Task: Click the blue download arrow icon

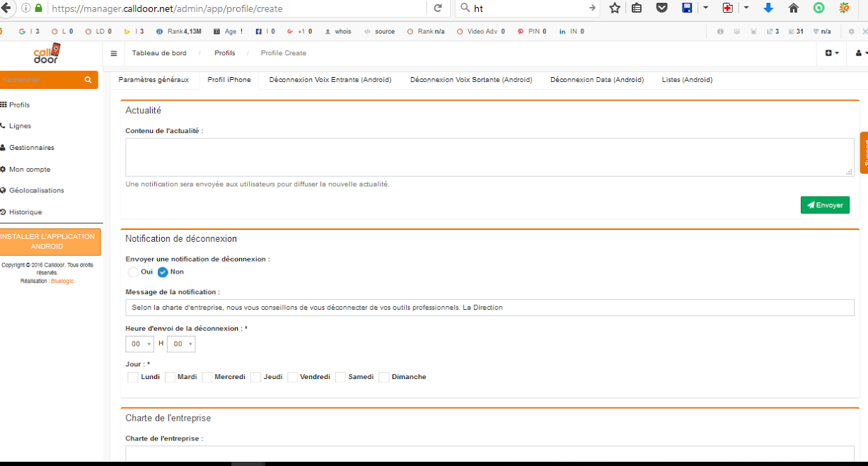Action: coord(769,8)
